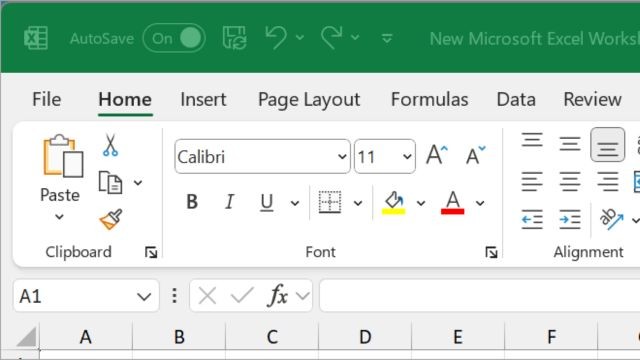Toggle the AutoSave switch off
Screen dimensions: 640x360
174,38
